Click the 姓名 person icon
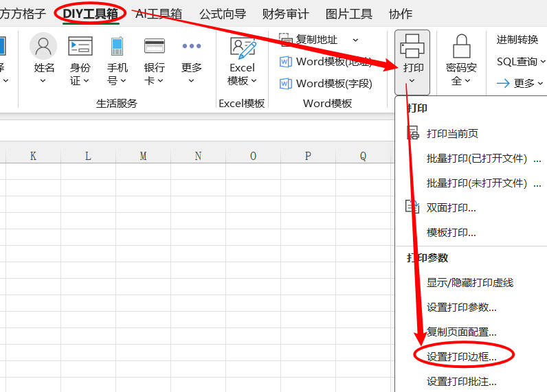The image size is (547, 392). [x=44, y=47]
